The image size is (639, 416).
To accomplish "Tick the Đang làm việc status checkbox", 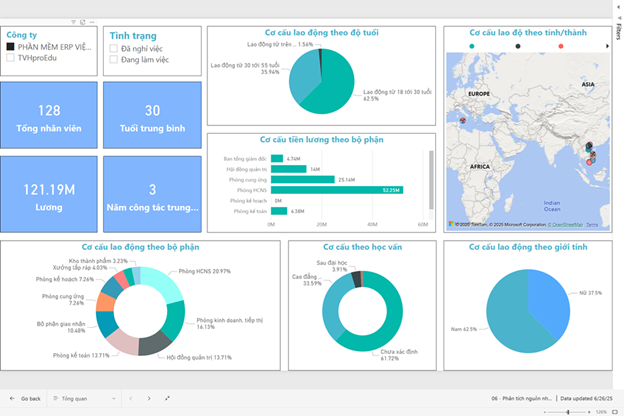I will tap(113, 61).
